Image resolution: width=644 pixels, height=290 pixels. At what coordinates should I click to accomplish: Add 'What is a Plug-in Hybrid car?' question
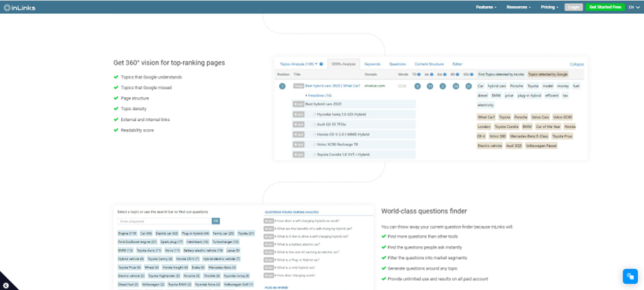pyautogui.click(x=269, y=260)
